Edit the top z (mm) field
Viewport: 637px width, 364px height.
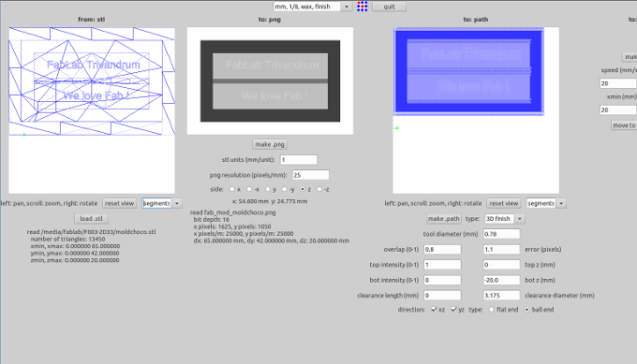pos(502,265)
